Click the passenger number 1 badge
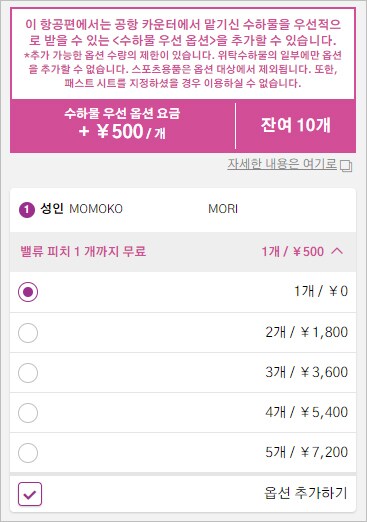This screenshot has width=367, height=522. [27, 210]
